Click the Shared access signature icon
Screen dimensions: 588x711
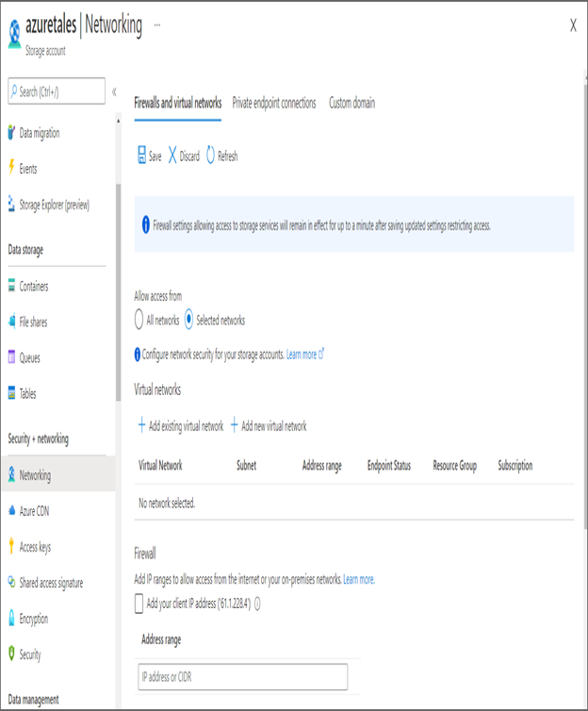11,582
